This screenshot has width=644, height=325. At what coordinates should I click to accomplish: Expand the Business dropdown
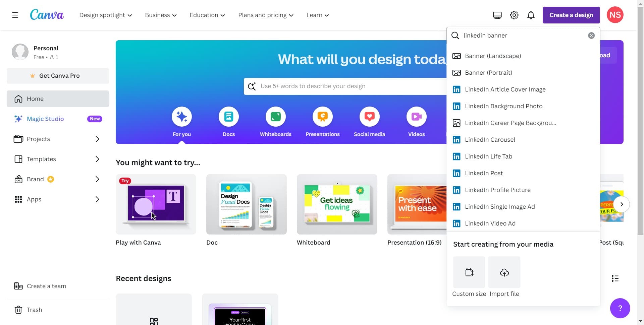[x=160, y=15]
